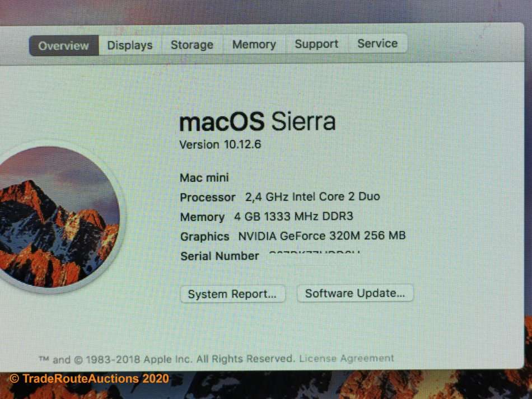Switch to the Displays tab
Viewport: 532px width, 399px height.
[130, 45]
